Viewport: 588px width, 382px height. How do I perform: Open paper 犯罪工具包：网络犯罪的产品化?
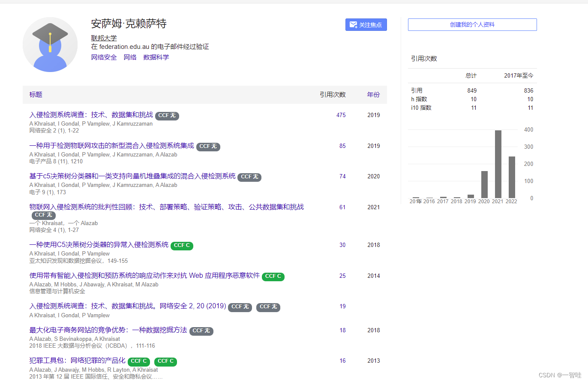coord(77,361)
